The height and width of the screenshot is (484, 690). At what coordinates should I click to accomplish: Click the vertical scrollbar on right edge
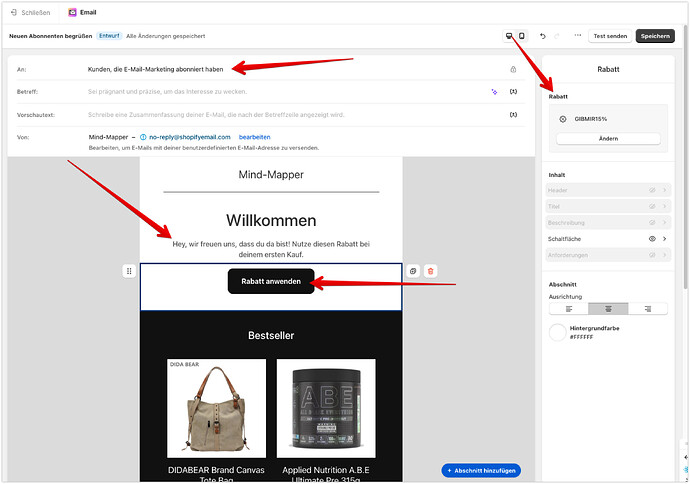pyautogui.click(x=686, y=158)
